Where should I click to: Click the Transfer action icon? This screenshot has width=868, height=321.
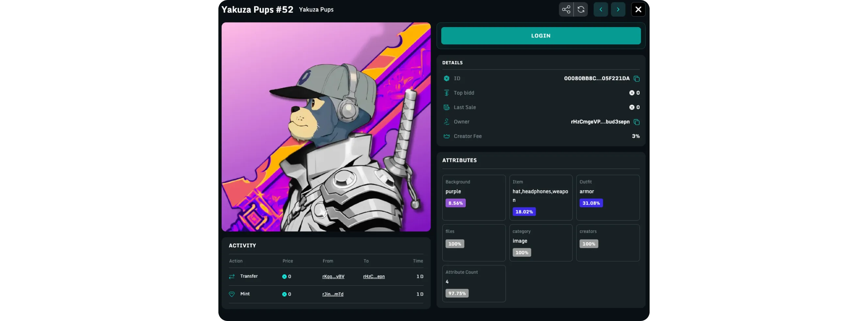[x=231, y=277]
